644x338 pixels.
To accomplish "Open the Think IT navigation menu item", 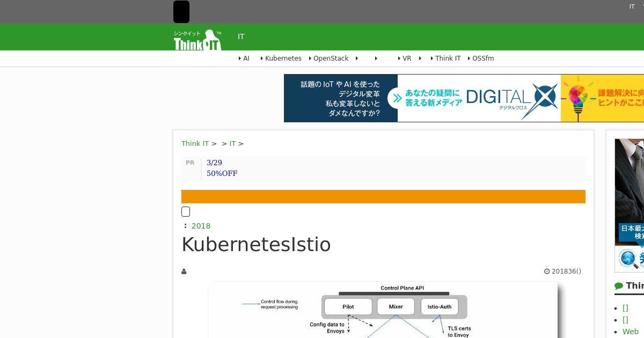I will (x=448, y=58).
